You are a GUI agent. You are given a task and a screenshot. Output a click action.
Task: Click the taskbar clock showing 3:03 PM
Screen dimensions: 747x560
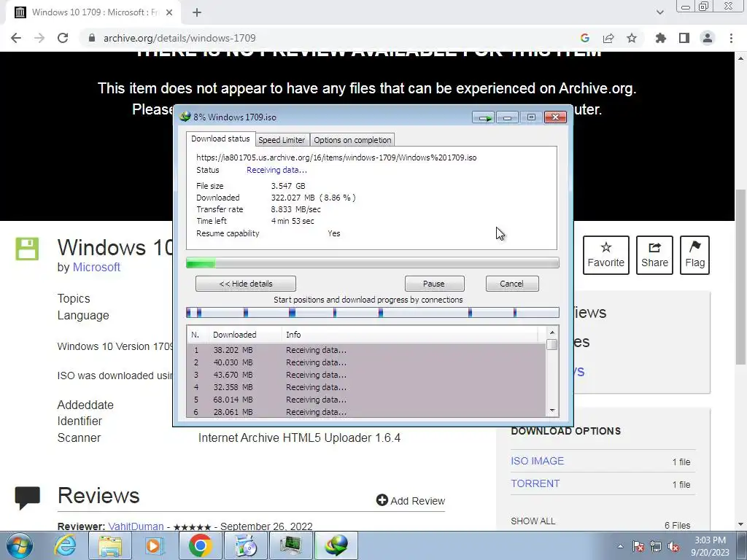point(711,546)
